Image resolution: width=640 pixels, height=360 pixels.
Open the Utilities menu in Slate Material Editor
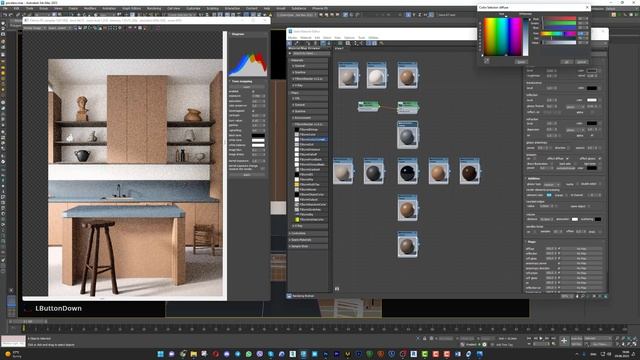[373, 38]
